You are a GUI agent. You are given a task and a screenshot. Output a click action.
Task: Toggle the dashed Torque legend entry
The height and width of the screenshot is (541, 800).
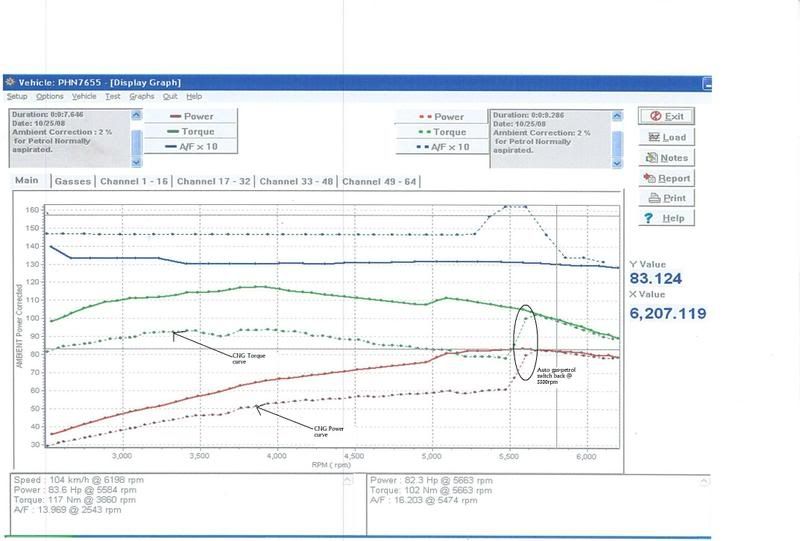click(x=441, y=132)
